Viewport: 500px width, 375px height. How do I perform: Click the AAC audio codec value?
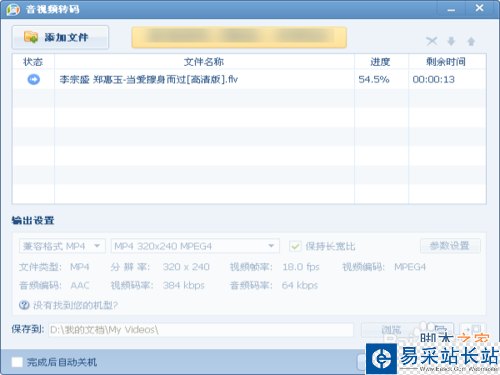[80, 285]
